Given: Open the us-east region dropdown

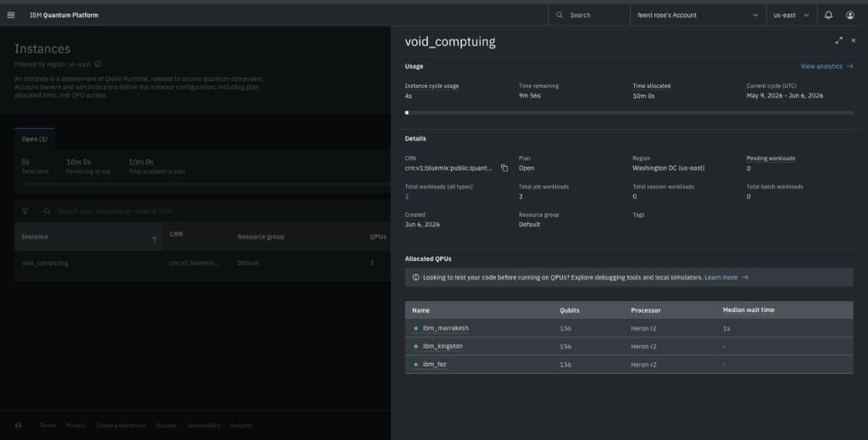Looking at the screenshot, I should 791,15.
